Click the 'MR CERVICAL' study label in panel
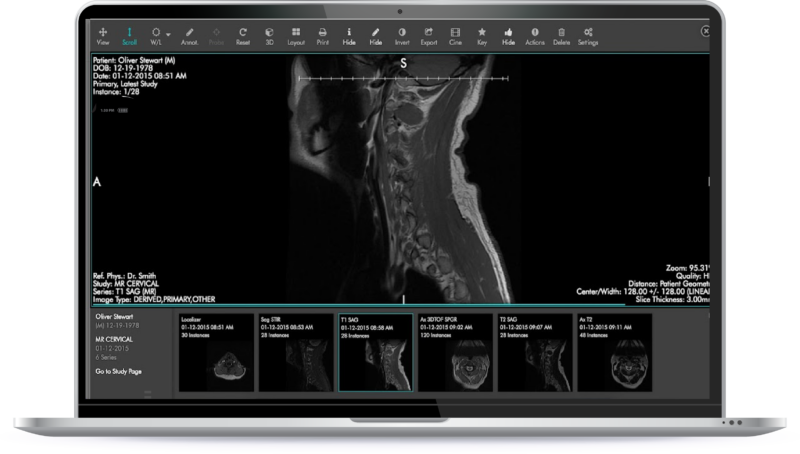This screenshot has height=454, width=800. pos(114,339)
